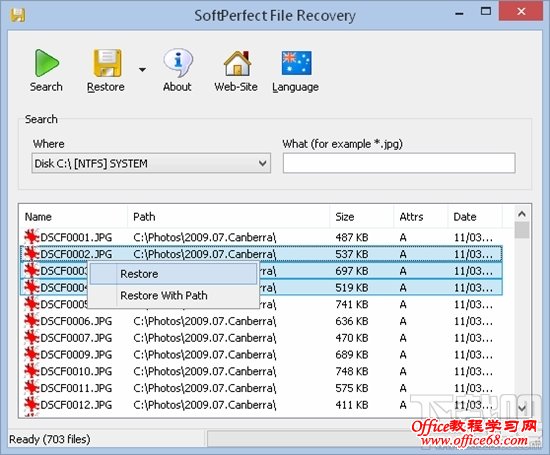The image size is (550, 455).
Task: Click the DSCF0006.JPG file type icon
Action: (x=32, y=321)
